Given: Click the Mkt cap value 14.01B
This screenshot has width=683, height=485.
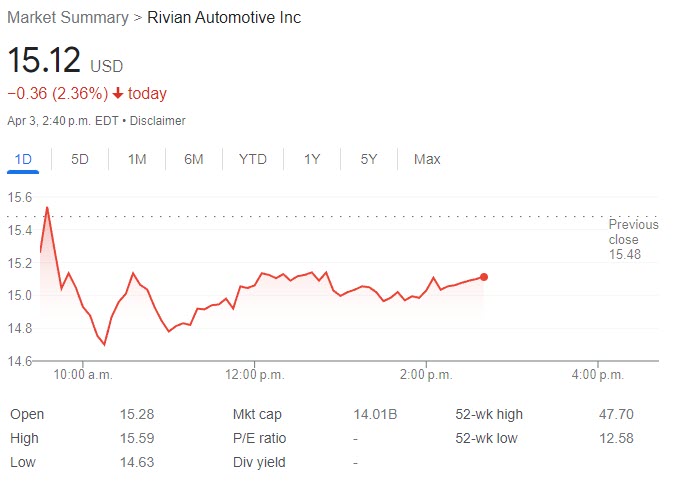Looking at the screenshot, I should coord(373,414).
